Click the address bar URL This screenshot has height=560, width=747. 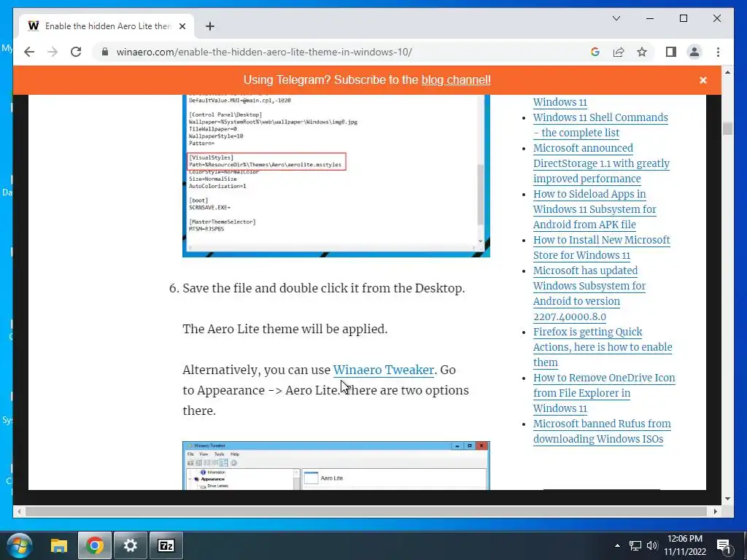[264, 52]
